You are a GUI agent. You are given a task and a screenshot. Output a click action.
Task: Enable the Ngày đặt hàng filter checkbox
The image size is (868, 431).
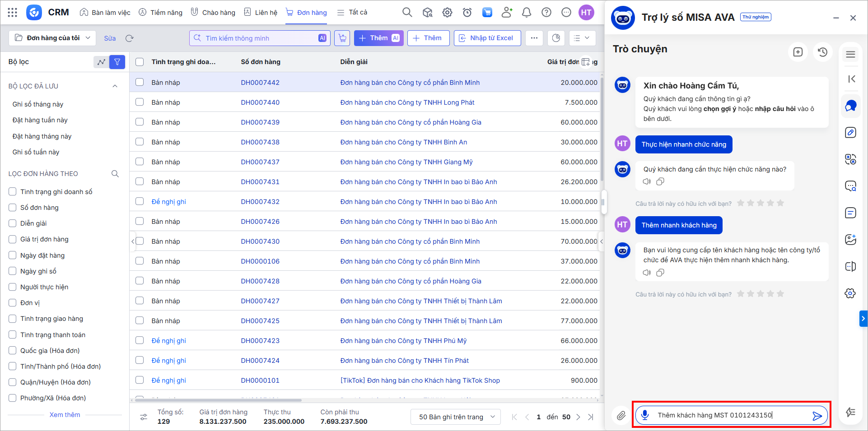[13, 255]
